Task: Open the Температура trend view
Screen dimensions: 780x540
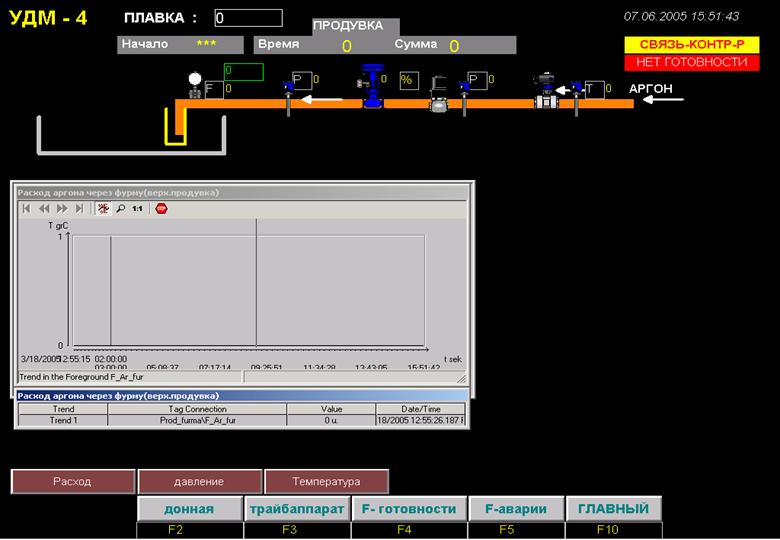Action: [326, 481]
